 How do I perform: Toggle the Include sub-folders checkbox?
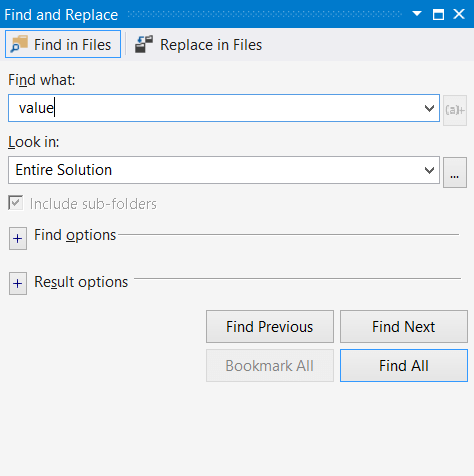(x=16, y=203)
